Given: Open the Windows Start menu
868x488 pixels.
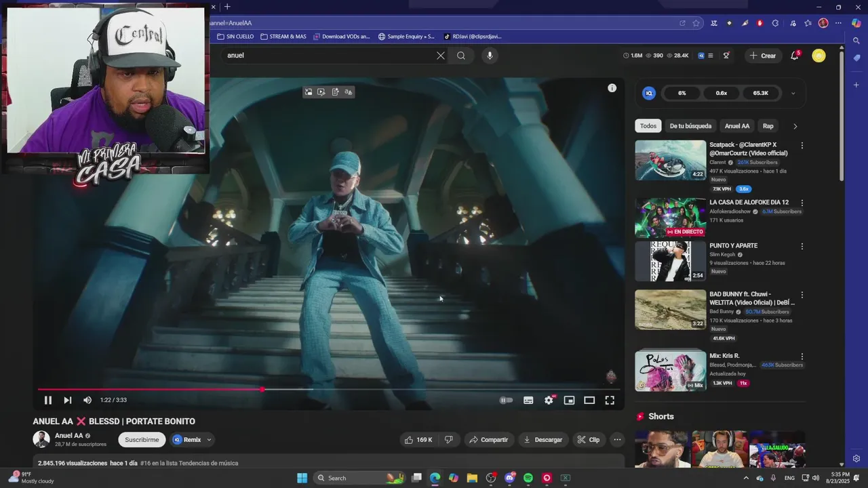Looking at the screenshot, I should tap(302, 478).
